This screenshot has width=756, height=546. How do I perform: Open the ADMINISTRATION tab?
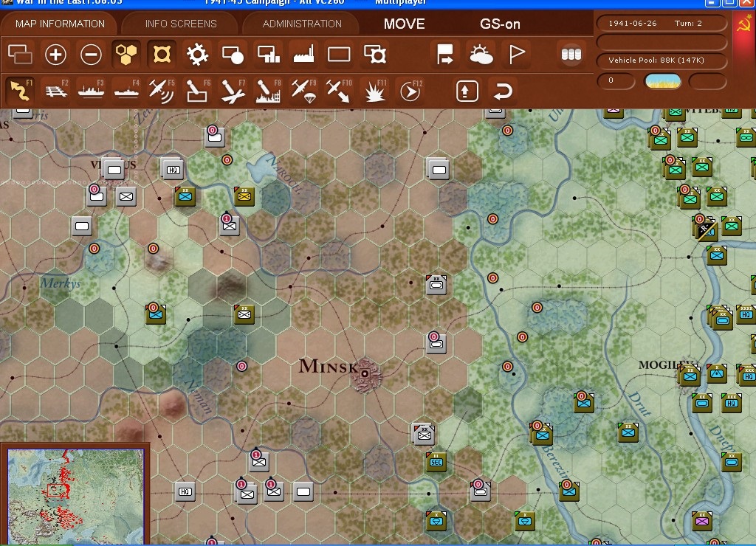point(302,24)
